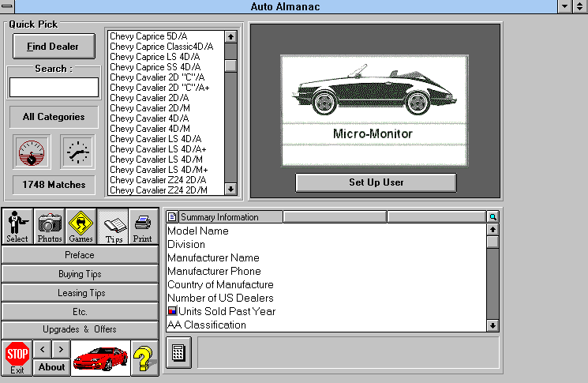Viewport: 588px width, 383px height.
Task: Open the Buying Tips section
Action: tap(80, 274)
